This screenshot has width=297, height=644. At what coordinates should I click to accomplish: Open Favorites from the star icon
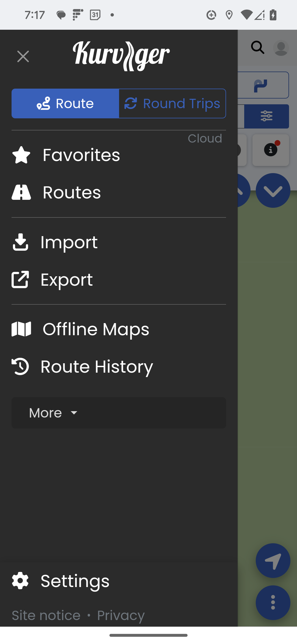pos(21,155)
